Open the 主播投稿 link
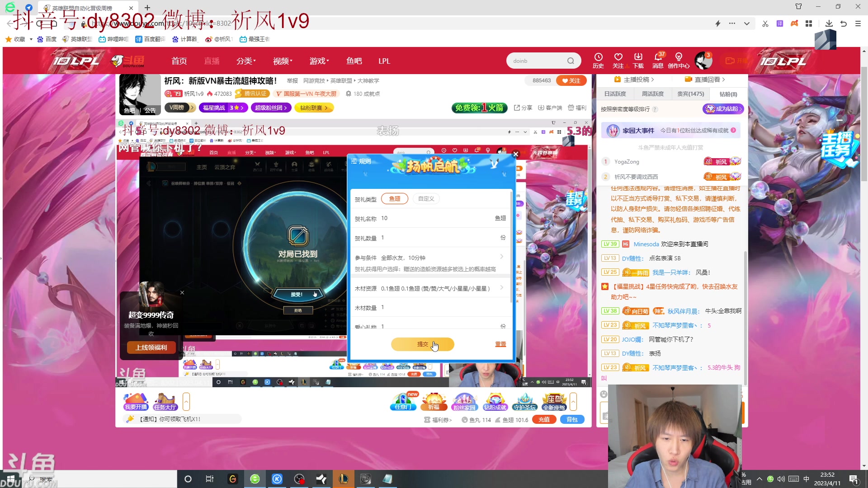This screenshot has height=488, width=868. (634, 80)
